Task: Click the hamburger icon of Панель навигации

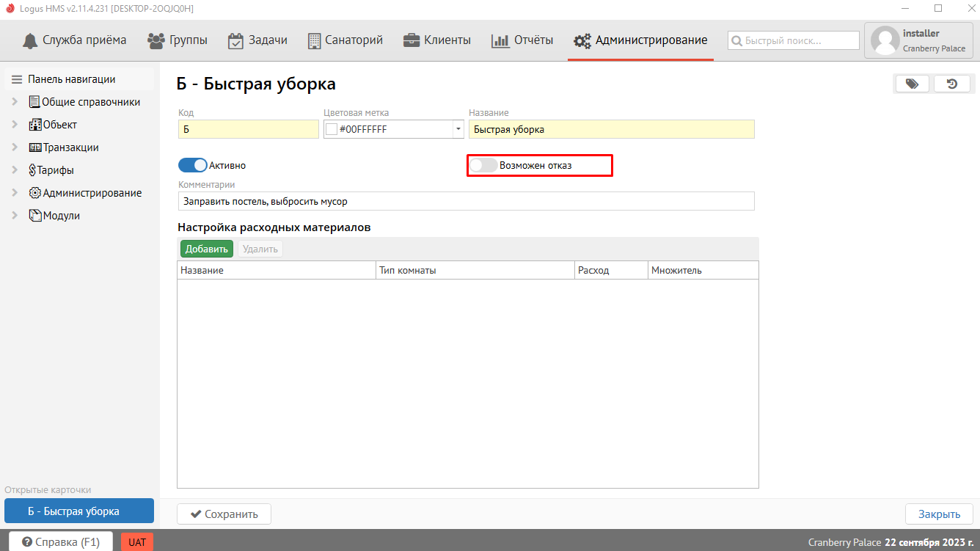Action: tap(17, 79)
